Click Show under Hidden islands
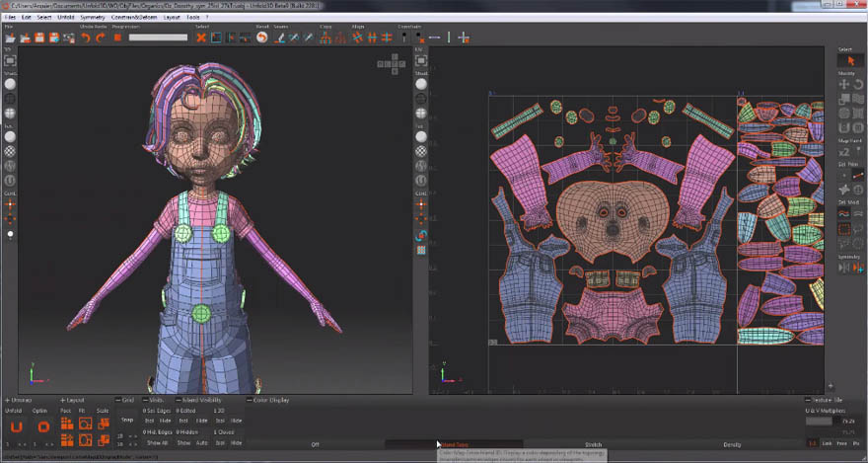 (183, 443)
